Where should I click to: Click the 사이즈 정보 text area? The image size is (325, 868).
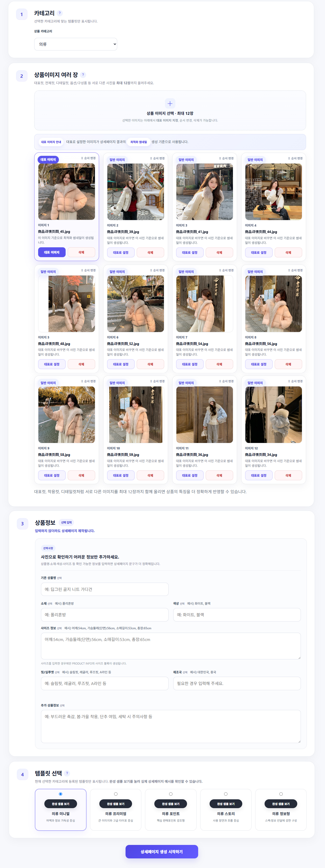[171, 646]
